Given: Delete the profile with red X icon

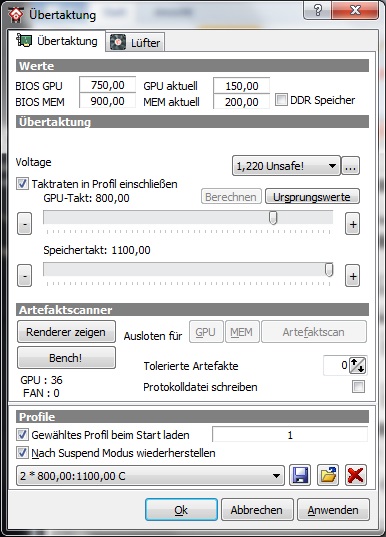Looking at the screenshot, I should click(x=356, y=475).
